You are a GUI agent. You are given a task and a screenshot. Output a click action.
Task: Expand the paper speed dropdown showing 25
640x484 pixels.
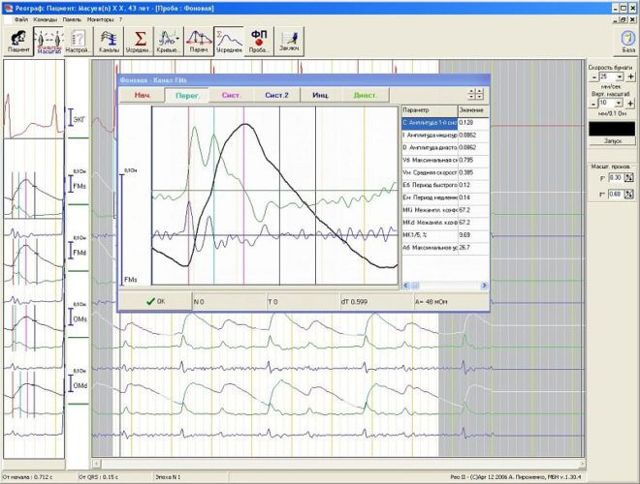pos(619,76)
